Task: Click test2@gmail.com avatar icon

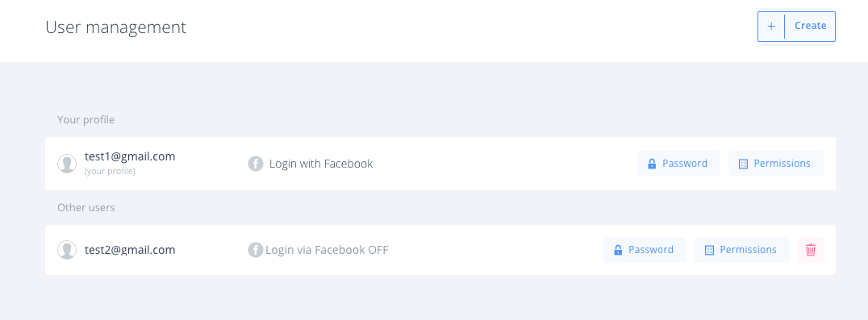Action: pos(67,250)
